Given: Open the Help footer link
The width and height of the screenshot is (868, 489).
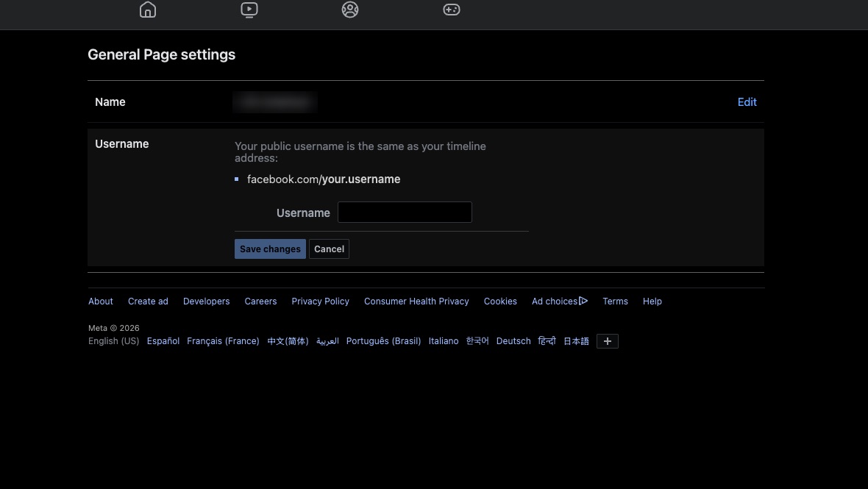Looking at the screenshot, I should pyautogui.click(x=652, y=301).
